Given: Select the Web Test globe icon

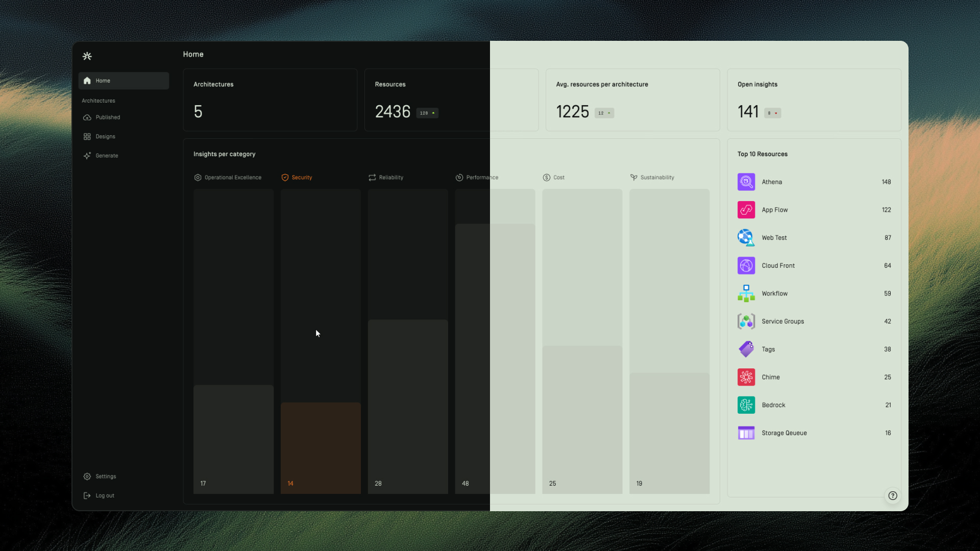Looking at the screenshot, I should pyautogui.click(x=746, y=238).
